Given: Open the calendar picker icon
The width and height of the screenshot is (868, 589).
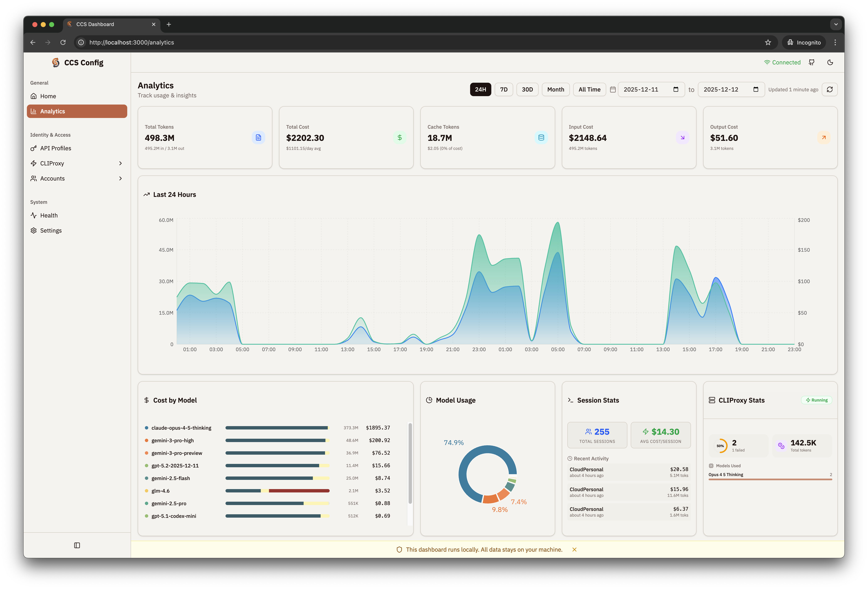Looking at the screenshot, I should pos(612,89).
